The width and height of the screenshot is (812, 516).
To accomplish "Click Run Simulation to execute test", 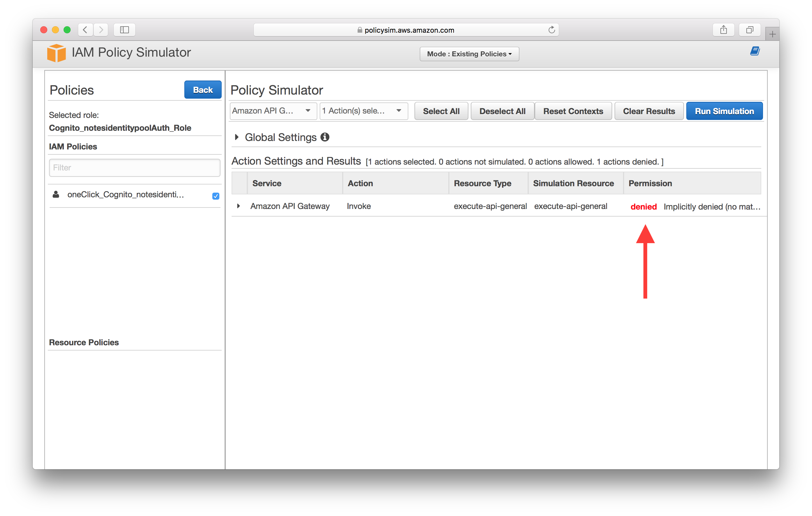I will pos(724,111).
